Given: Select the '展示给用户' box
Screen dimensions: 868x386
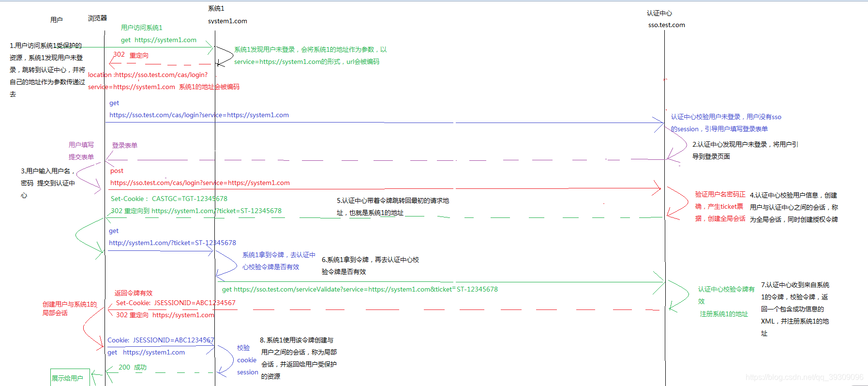Looking at the screenshot, I should [x=70, y=377].
